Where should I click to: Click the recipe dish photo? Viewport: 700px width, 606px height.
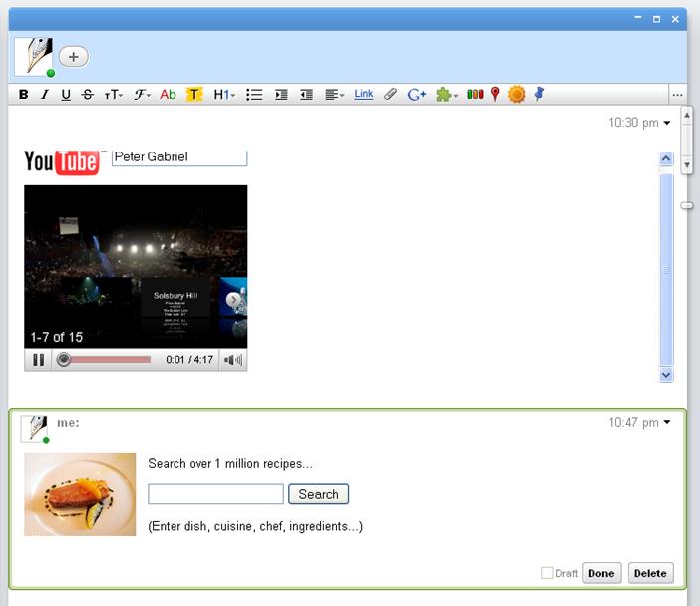(80, 494)
